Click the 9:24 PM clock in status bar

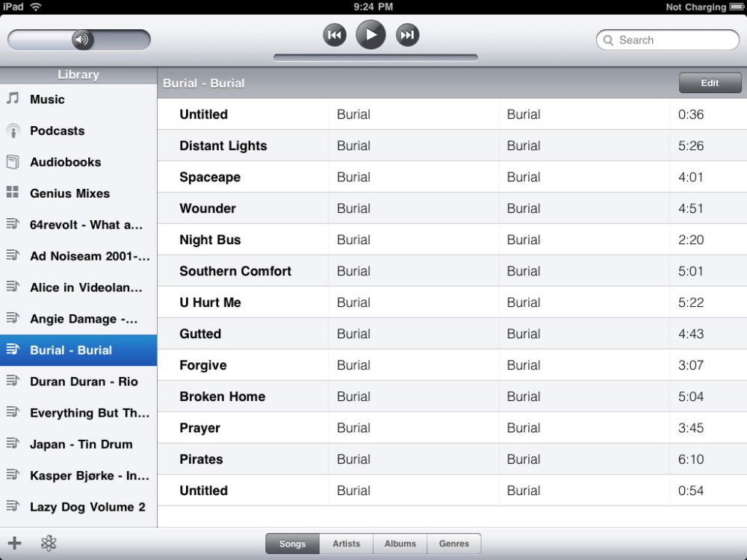tap(373, 7)
